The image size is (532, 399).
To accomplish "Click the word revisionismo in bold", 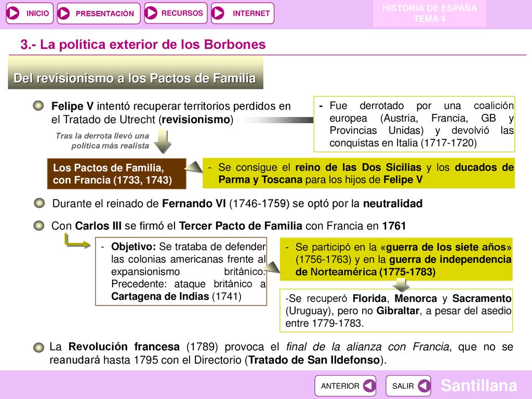I will pos(196,120).
